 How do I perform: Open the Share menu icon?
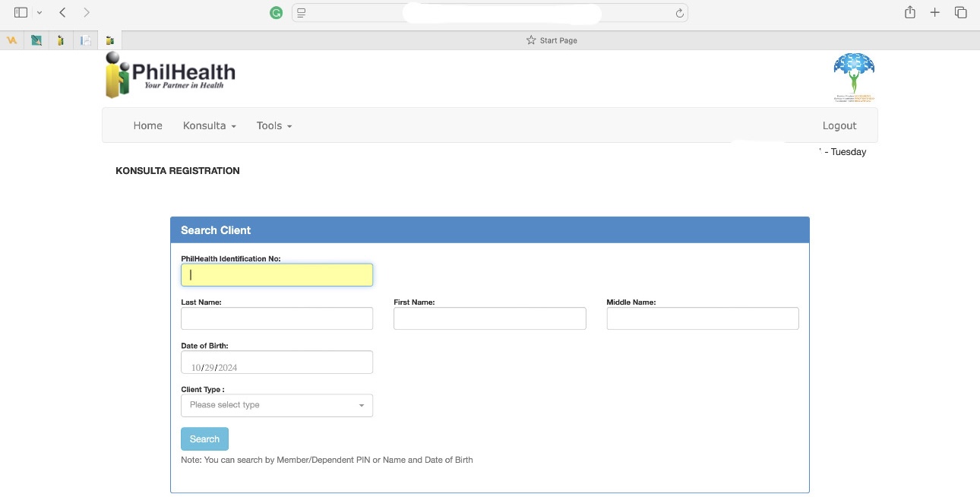tap(909, 12)
